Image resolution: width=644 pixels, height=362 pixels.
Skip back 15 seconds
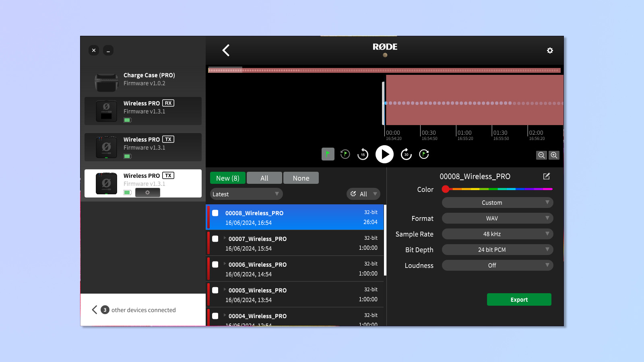coord(363,154)
